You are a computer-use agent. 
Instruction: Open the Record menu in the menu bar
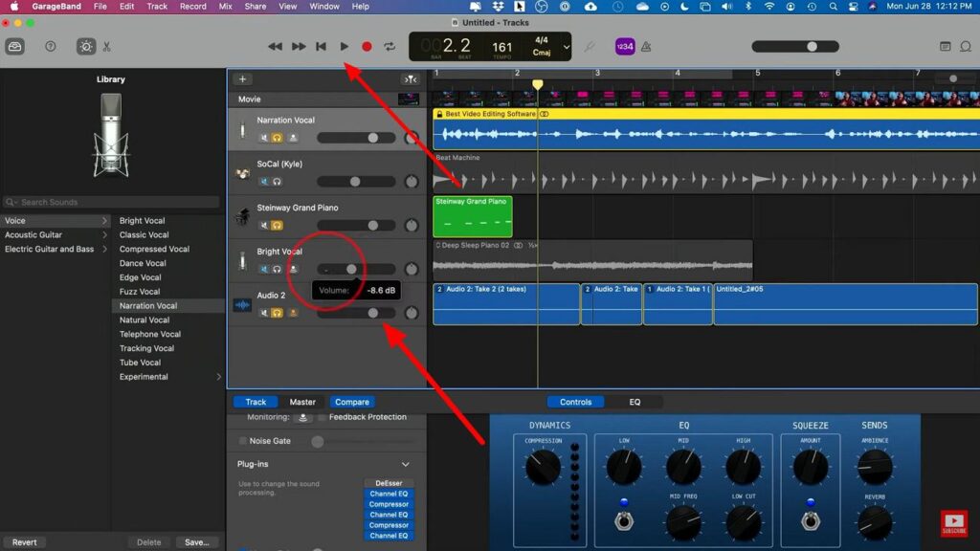[x=192, y=6]
